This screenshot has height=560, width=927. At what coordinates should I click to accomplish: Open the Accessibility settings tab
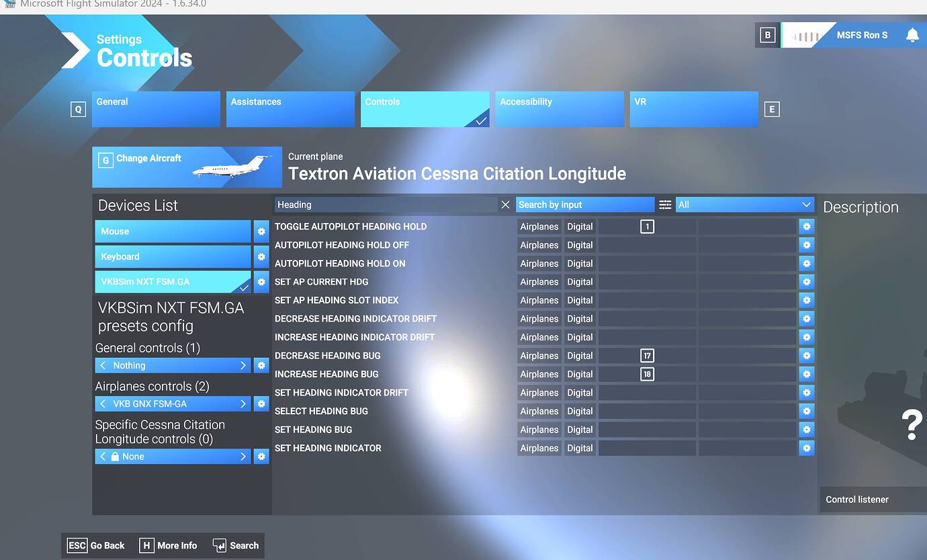click(x=560, y=109)
